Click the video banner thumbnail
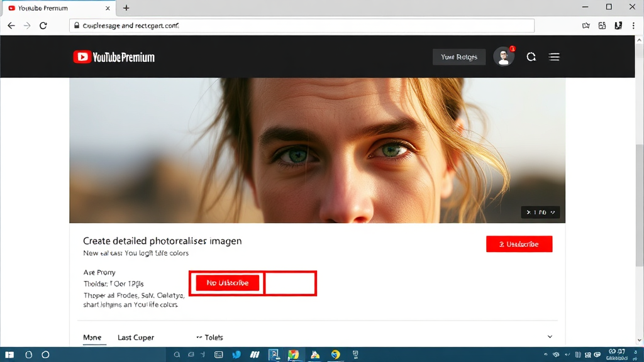 317,150
